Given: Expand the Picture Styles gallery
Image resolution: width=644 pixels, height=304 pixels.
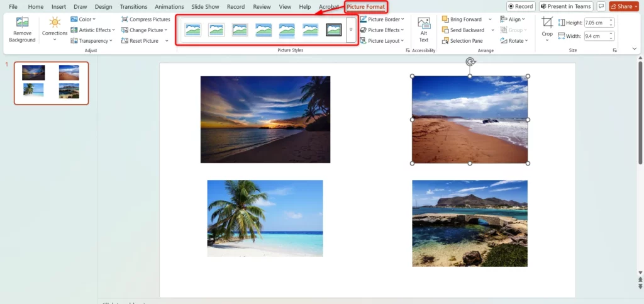Looking at the screenshot, I should pyautogui.click(x=350, y=30).
